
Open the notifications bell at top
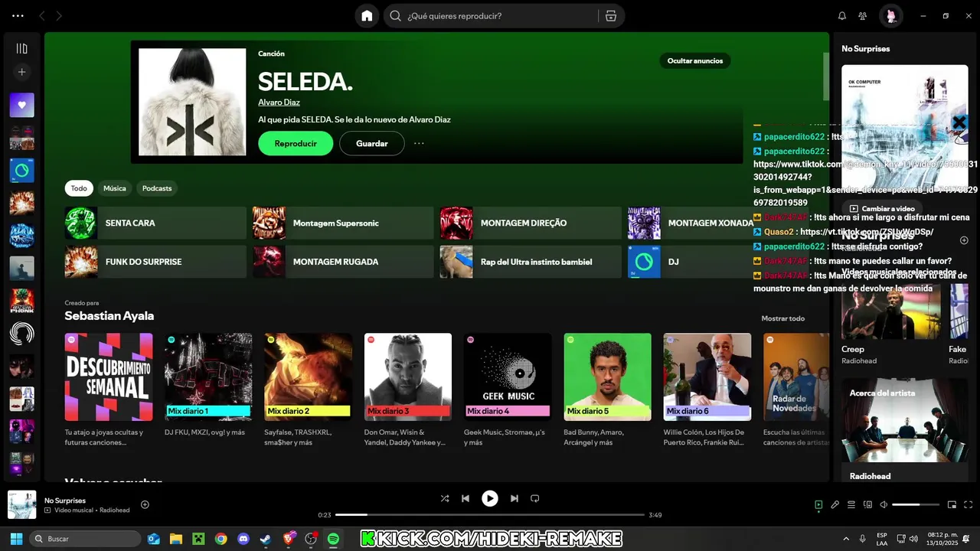842,16
